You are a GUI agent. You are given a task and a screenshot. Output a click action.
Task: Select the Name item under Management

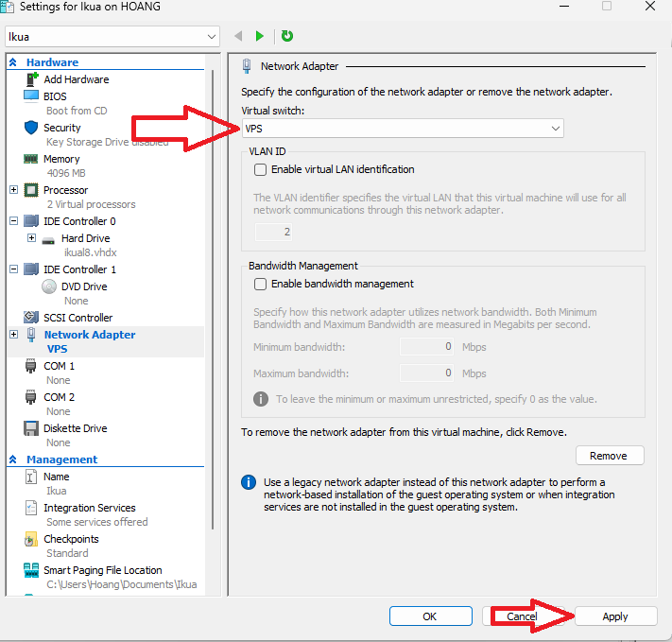[56, 477]
